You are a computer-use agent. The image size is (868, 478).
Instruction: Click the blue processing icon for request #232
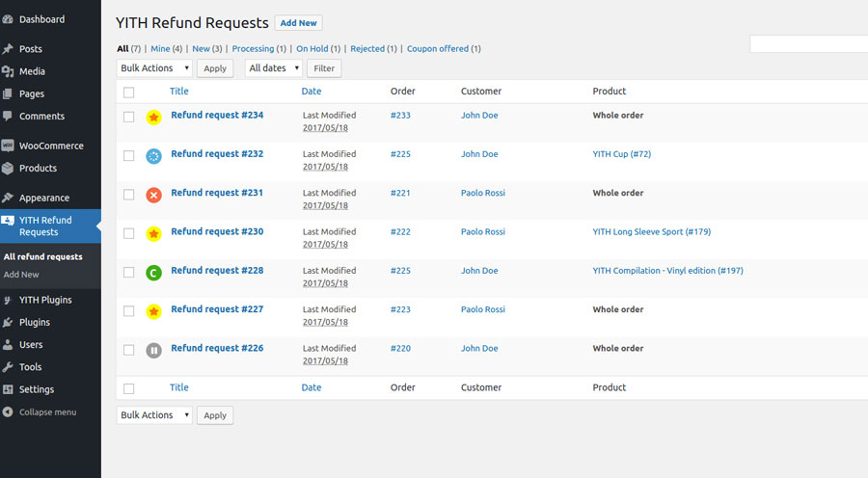153,156
